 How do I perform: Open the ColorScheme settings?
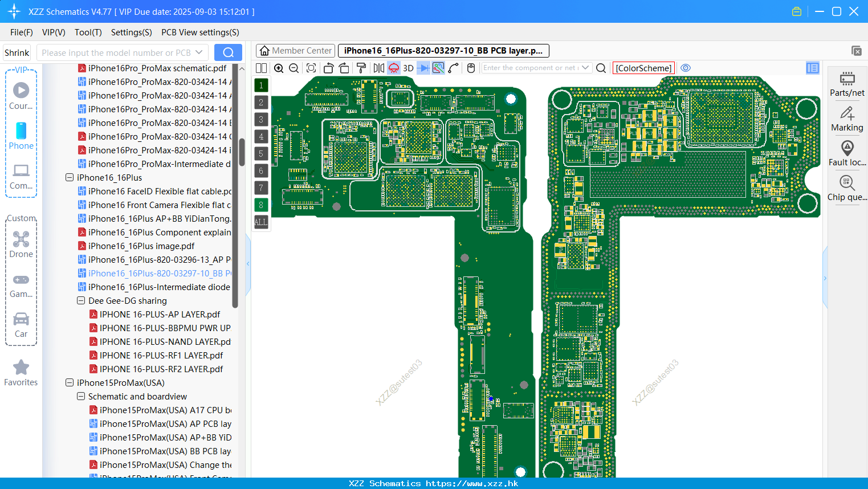(644, 68)
